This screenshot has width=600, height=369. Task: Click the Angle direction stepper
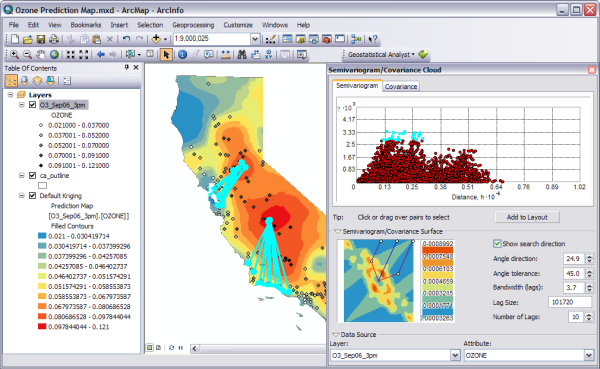click(589, 259)
